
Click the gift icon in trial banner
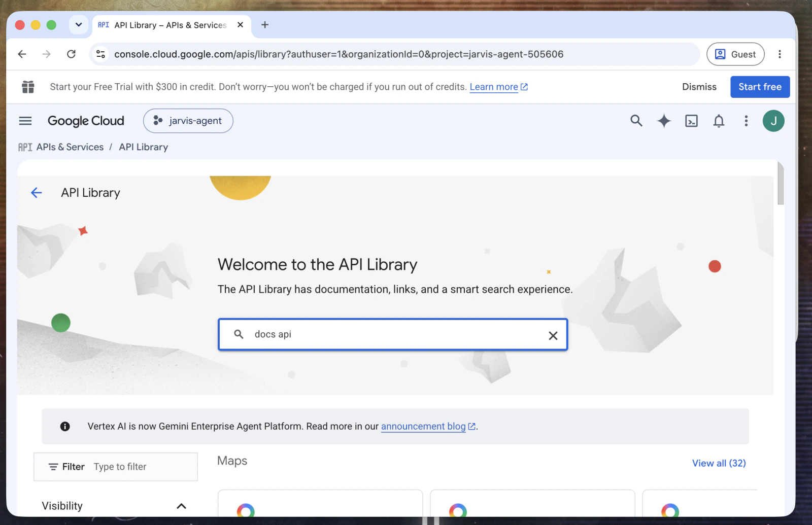(x=28, y=87)
